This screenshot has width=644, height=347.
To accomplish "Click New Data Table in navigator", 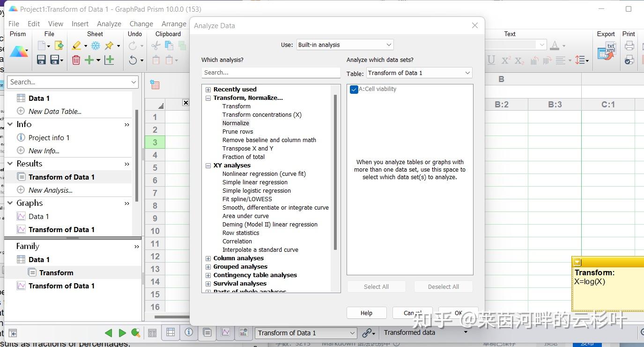I will coord(55,112).
